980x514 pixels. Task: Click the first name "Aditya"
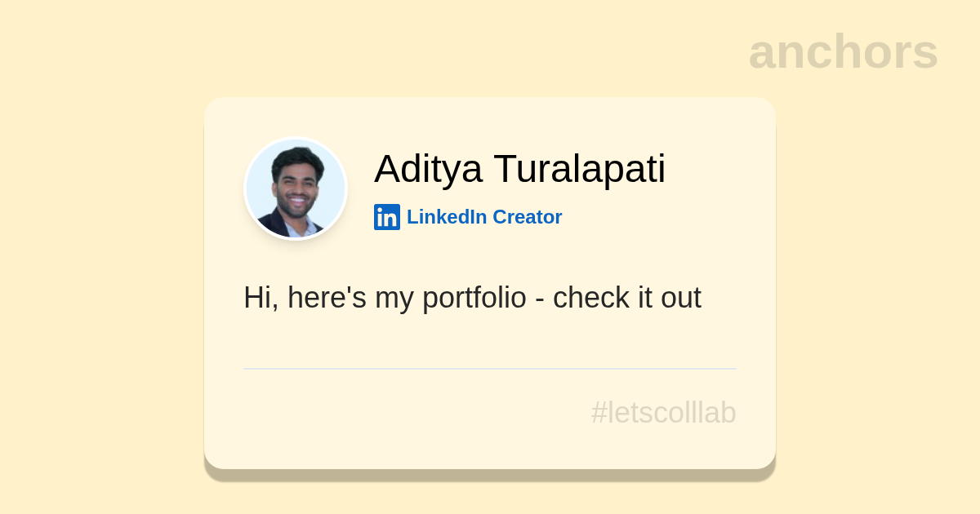(x=429, y=169)
